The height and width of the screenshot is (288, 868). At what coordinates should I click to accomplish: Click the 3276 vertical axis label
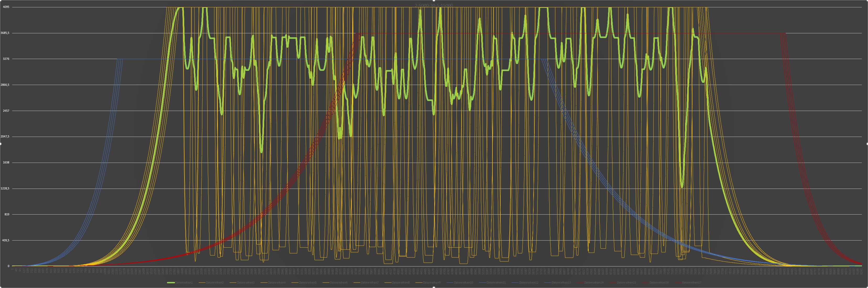point(6,59)
